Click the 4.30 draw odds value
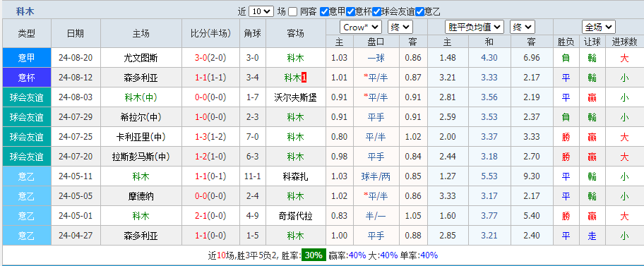The height and width of the screenshot is (266, 644). point(489,58)
